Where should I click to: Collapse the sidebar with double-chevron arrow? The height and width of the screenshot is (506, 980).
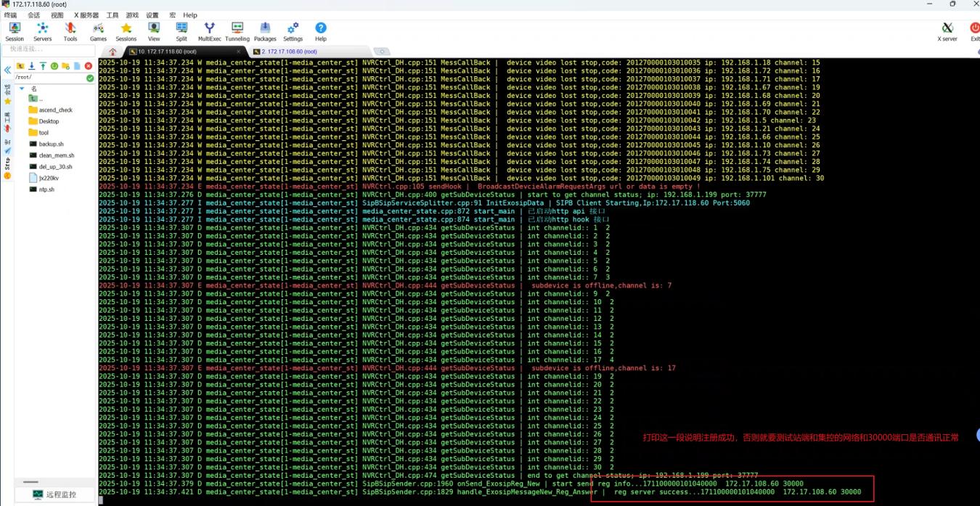click(7, 70)
